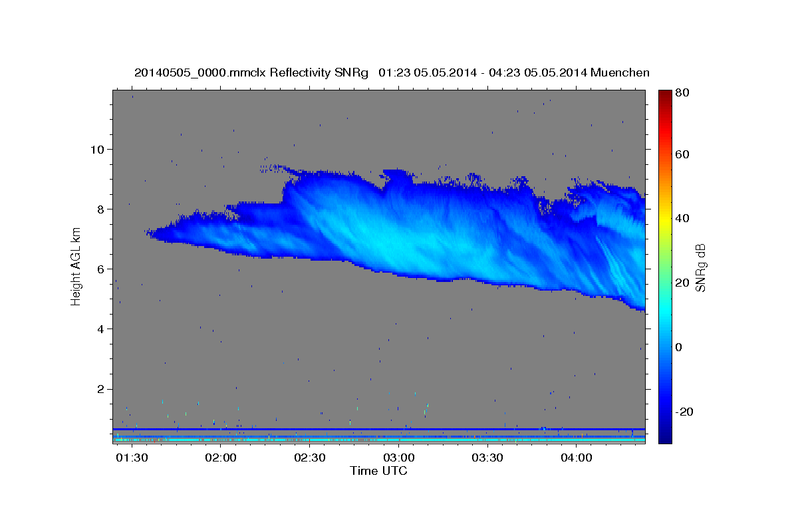Click the SNRg dB colorbar label
This screenshot has width=798, height=532.
point(700,268)
